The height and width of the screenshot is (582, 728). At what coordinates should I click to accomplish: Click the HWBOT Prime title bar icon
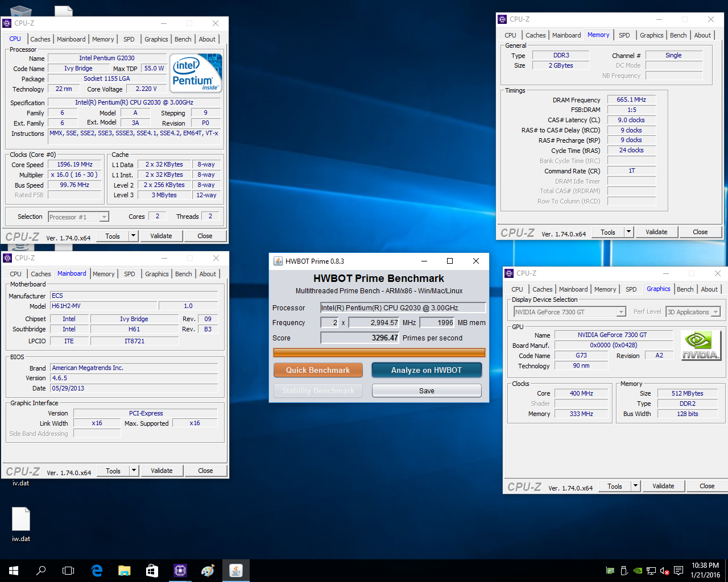[278, 261]
